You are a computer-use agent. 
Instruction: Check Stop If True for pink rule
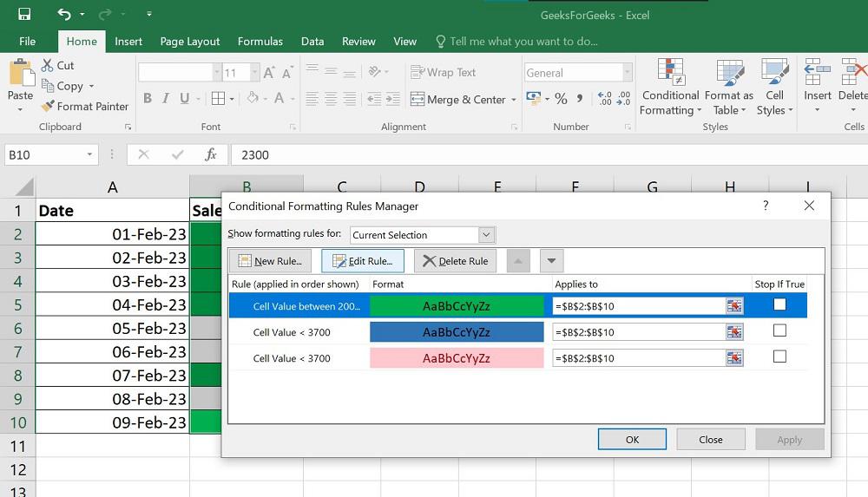pos(779,356)
